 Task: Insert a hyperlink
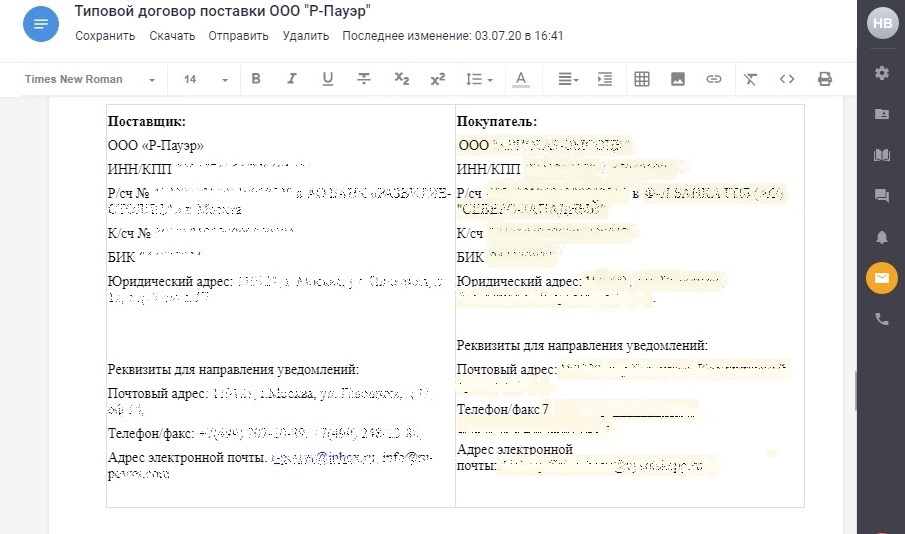pos(713,79)
